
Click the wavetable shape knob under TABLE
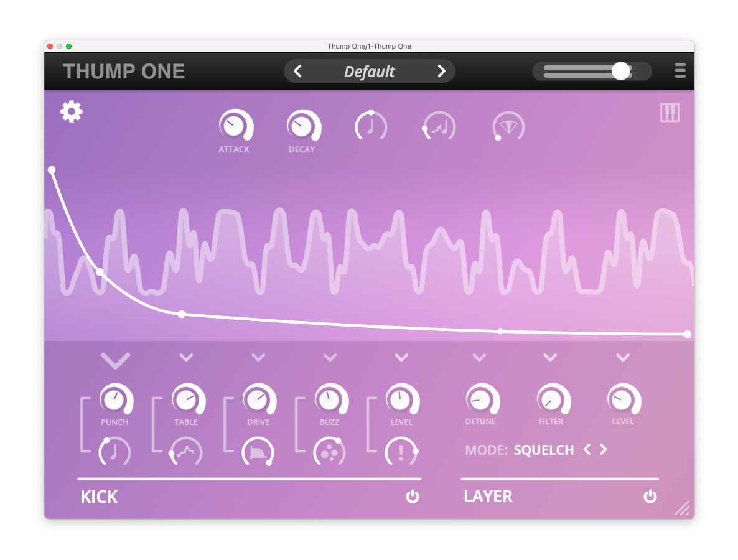(186, 451)
